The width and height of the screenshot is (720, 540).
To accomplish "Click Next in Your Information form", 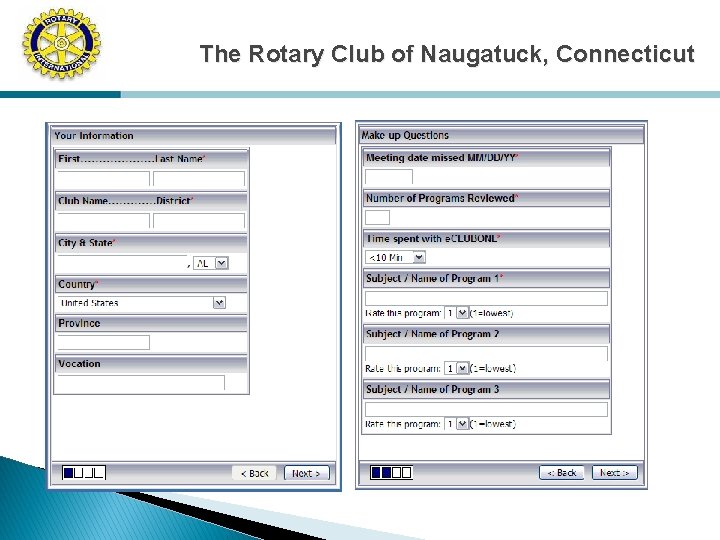I will pyautogui.click(x=307, y=473).
